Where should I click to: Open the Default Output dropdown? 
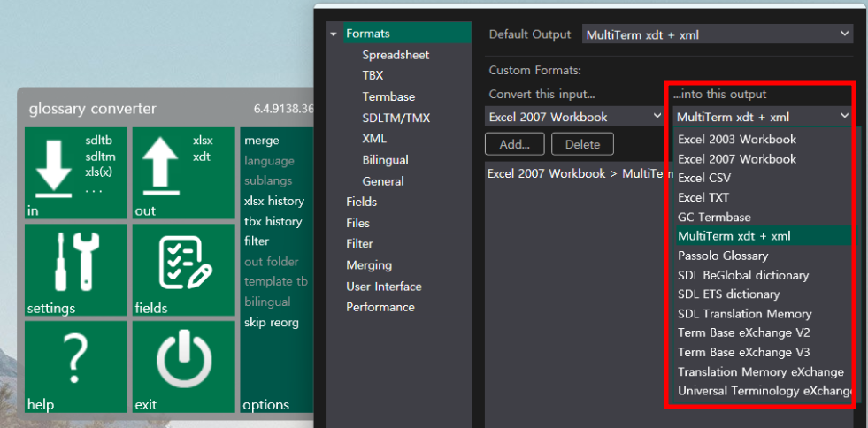click(717, 34)
